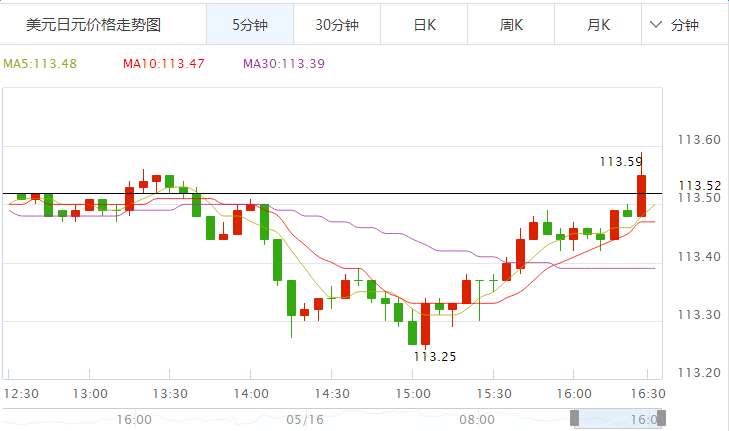This screenshot has height=431, width=729.
Task: Select the 5分钟 chart tab
Action: 250,25
